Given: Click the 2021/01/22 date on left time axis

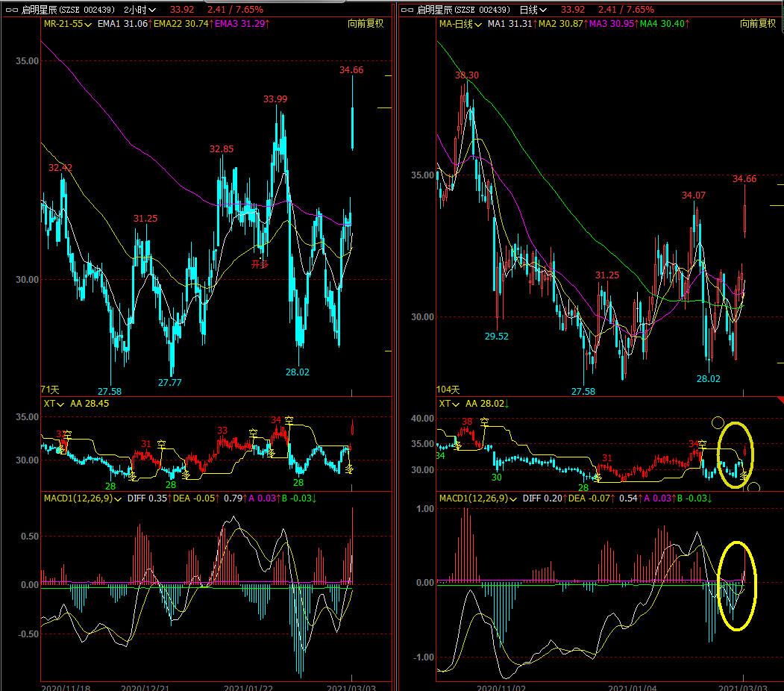Looking at the screenshot, I should pyautogui.click(x=248, y=687).
